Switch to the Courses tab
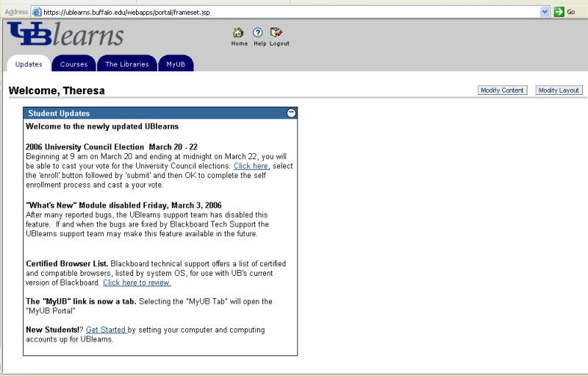The image size is (588, 376). click(73, 64)
